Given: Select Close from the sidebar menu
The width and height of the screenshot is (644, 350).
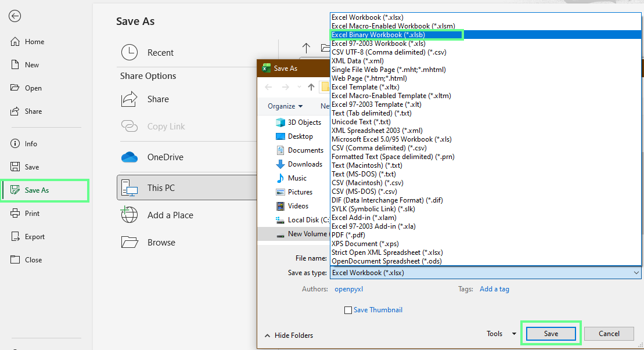Looking at the screenshot, I should pyautogui.click(x=34, y=259).
